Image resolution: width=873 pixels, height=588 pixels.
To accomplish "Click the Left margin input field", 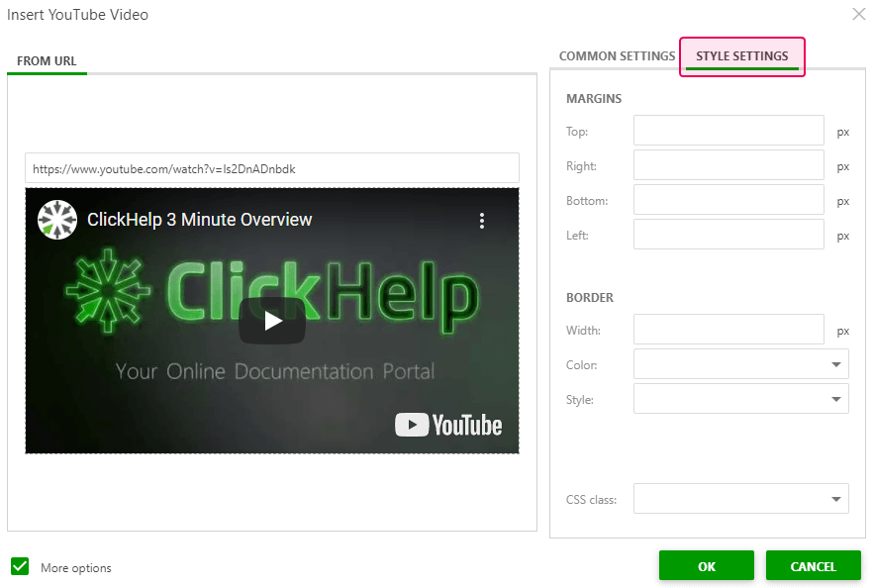I will [728, 234].
